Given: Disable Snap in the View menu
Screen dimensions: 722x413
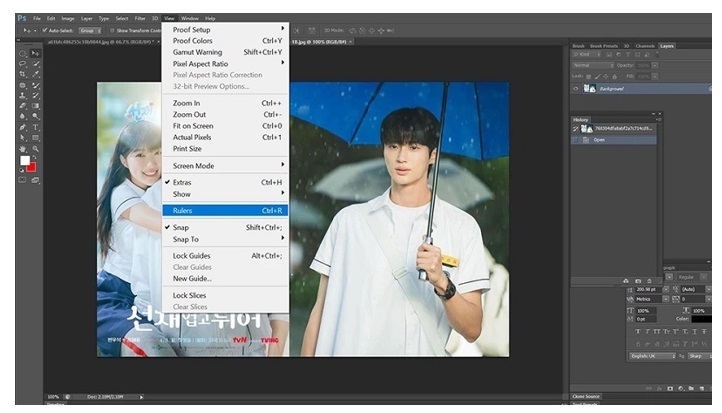Looking at the screenshot, I should (180, 227).
